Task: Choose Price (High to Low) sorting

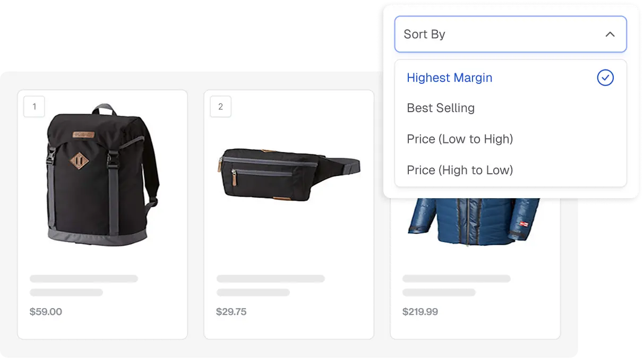Action: pos(460,170)
